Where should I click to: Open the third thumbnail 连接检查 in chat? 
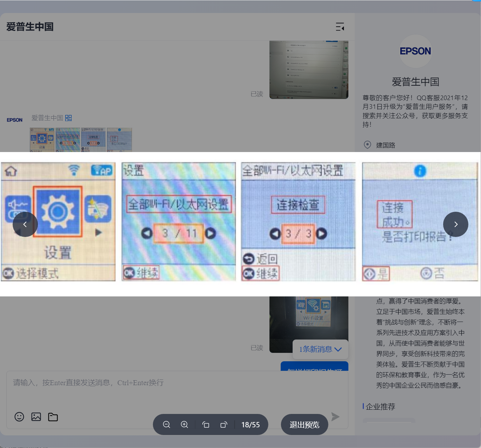[x=93, y=140]
